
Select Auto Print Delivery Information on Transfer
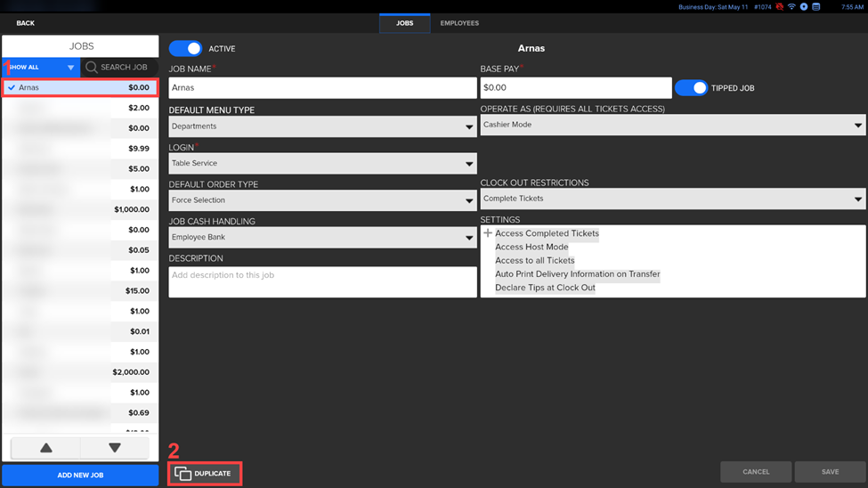pos(578,274)
